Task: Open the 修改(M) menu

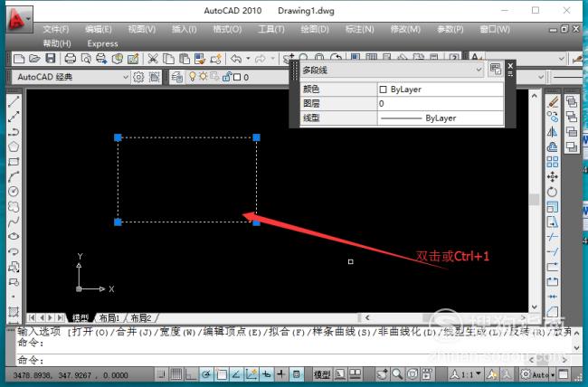Action: (x=405, y=29)
